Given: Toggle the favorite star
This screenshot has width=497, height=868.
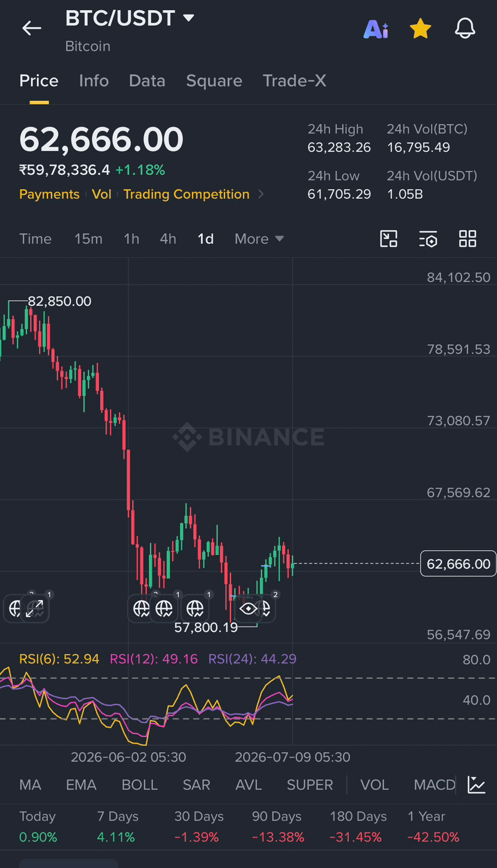Looking at the screenshot, I should pyautogui.click(x=420, y=28).
